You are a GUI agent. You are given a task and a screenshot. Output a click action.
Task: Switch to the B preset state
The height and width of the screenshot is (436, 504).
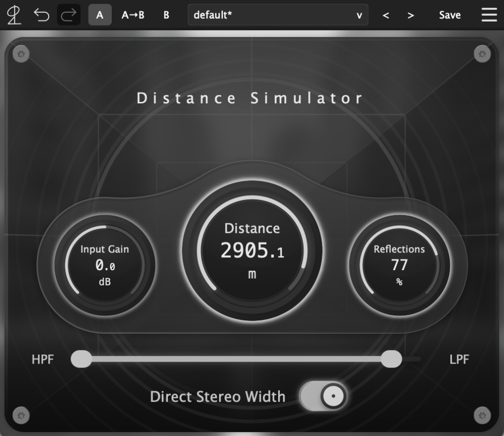(x=166, y=15)
